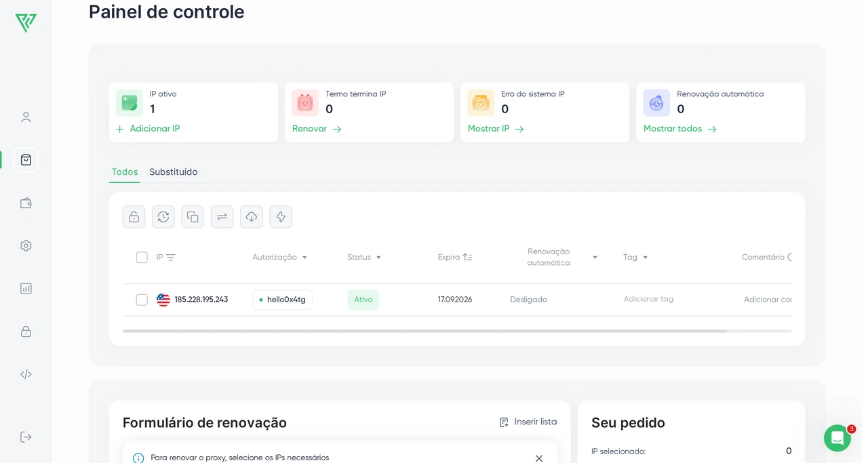The width and height of the screenshot is (868, 463).
Task: Click the Comentário column header
Action: click(x=763, y=258)
